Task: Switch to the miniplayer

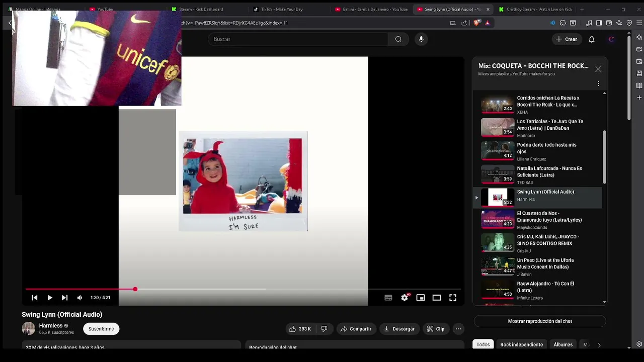Action: pos(421,298)
